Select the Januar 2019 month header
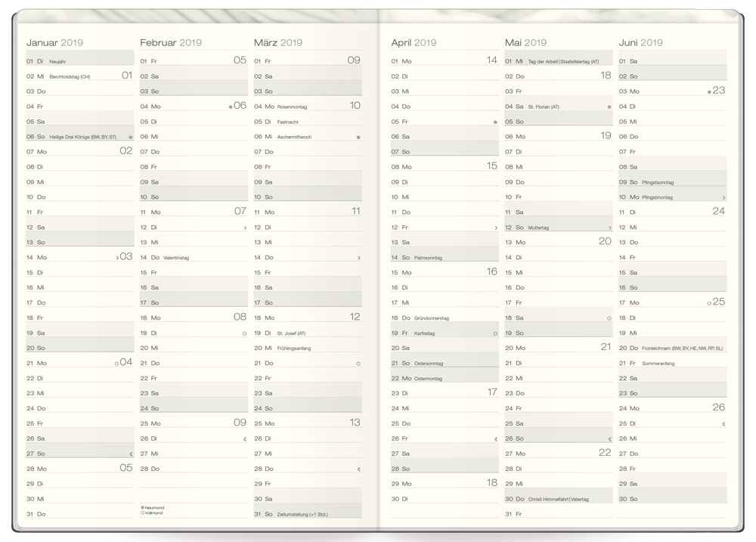This screenshot has height=542, width=756. tap(54, 42)
